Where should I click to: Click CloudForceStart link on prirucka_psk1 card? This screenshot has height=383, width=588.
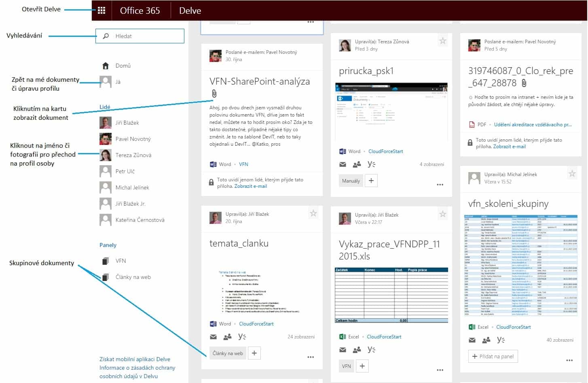tap(385, 151)
